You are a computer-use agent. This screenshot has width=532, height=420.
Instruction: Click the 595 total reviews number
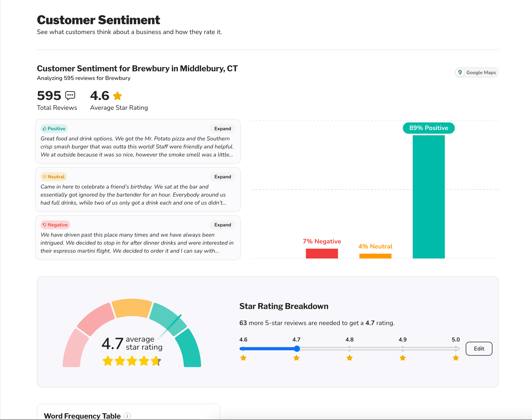tap(49, 96)
